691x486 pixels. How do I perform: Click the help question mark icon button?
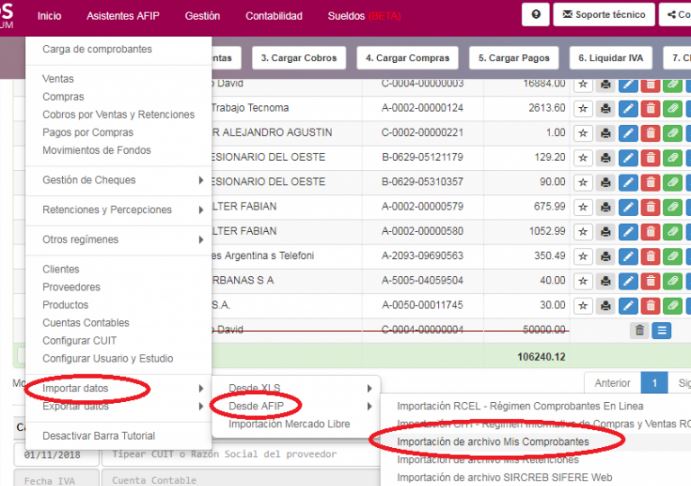pos(537,15)
